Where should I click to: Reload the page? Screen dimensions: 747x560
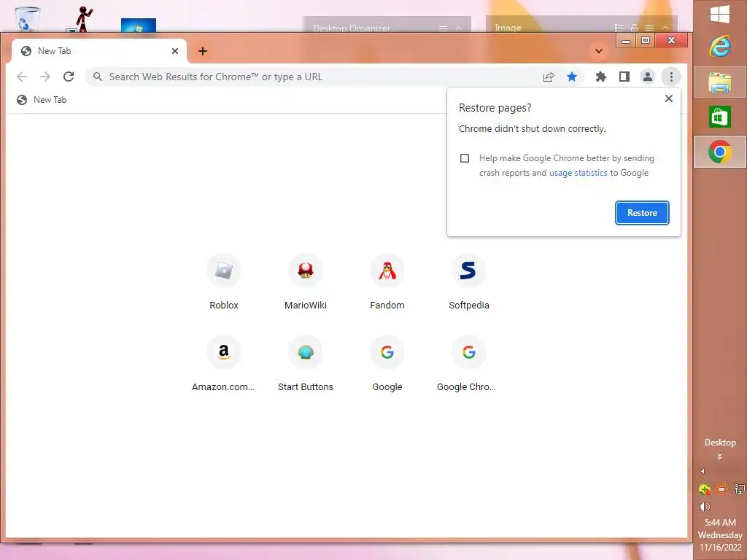tap(69, 77)
